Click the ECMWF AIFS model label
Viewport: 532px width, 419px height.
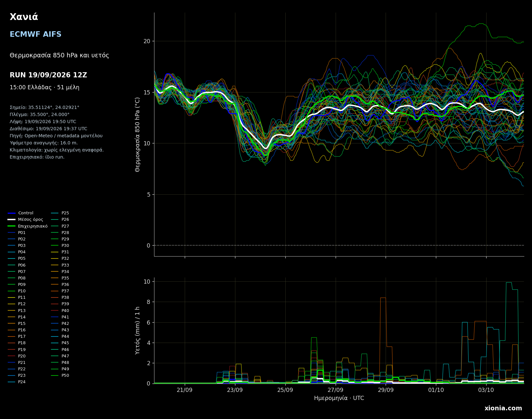coord(35,34)
